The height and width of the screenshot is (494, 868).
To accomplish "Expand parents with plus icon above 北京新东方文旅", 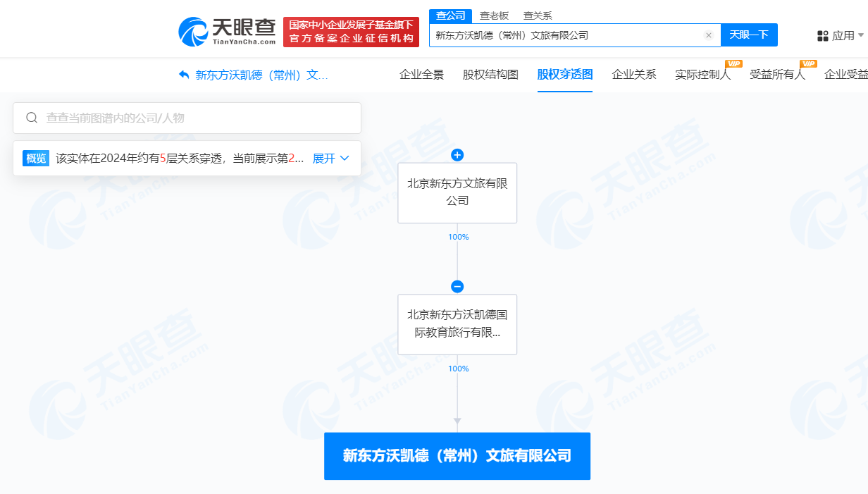I will coord(457,155).
